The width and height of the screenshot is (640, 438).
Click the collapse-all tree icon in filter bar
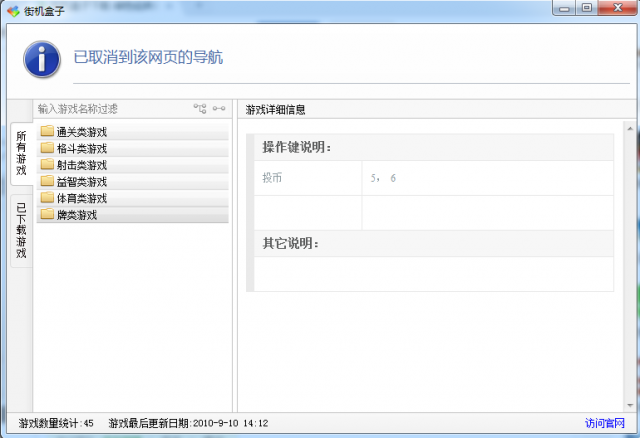219,109
